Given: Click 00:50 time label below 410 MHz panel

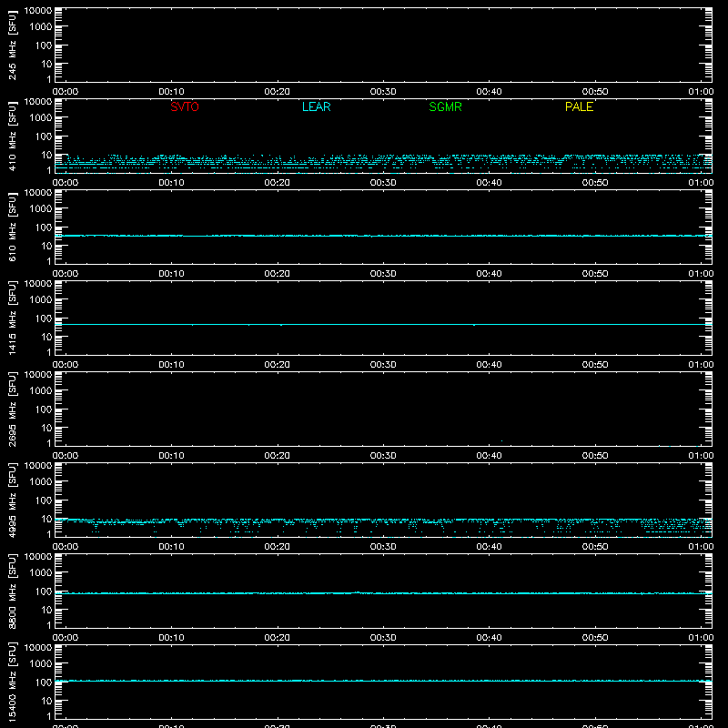Looking at the screenshot, I should [x=595, y=183].
